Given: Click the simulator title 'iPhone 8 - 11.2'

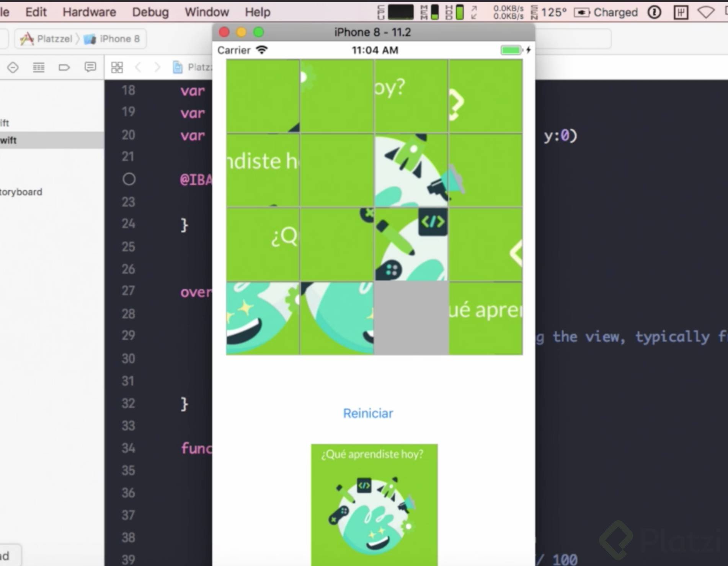Looking at the screenshot, I should (372, 32).
